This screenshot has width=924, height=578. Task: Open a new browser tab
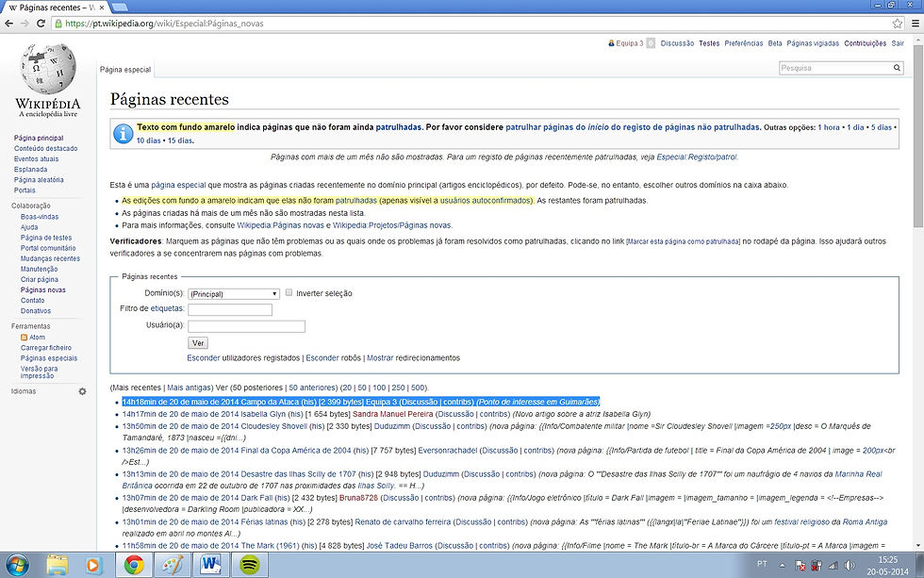coord(120,7)
